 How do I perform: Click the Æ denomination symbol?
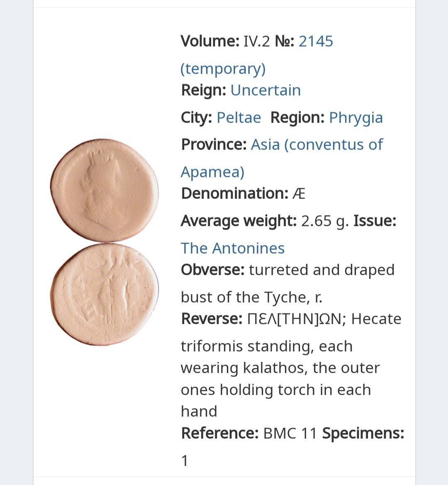pyautogui.click(x=299, y=194)
